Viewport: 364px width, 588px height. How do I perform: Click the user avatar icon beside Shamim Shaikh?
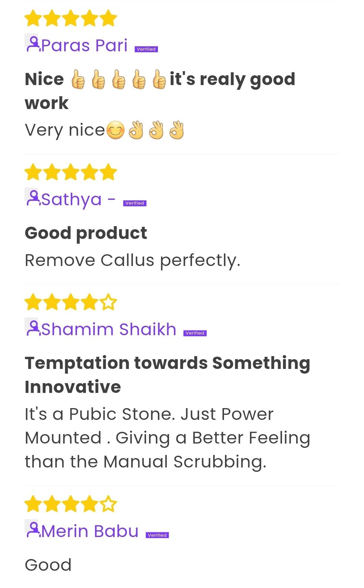[32, 327]
